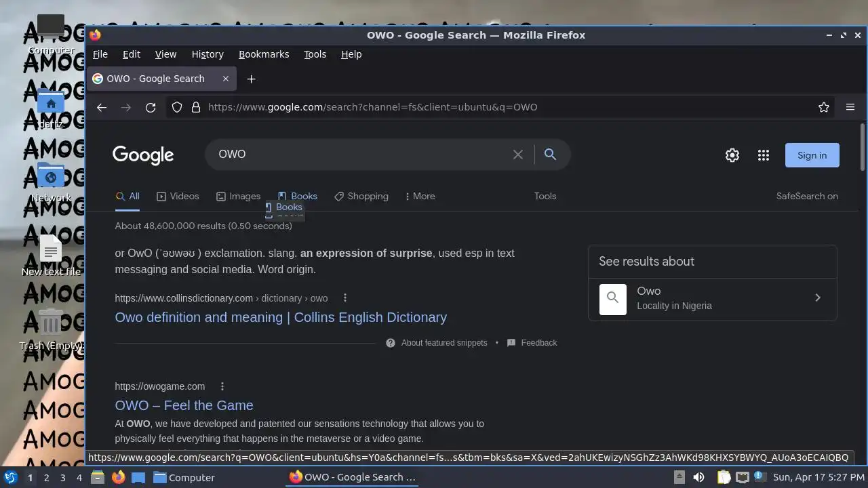Viewport: 868px width, 488px height.
Task: Reload the page with the refresh icon
Action: click(x=151, y=107)
